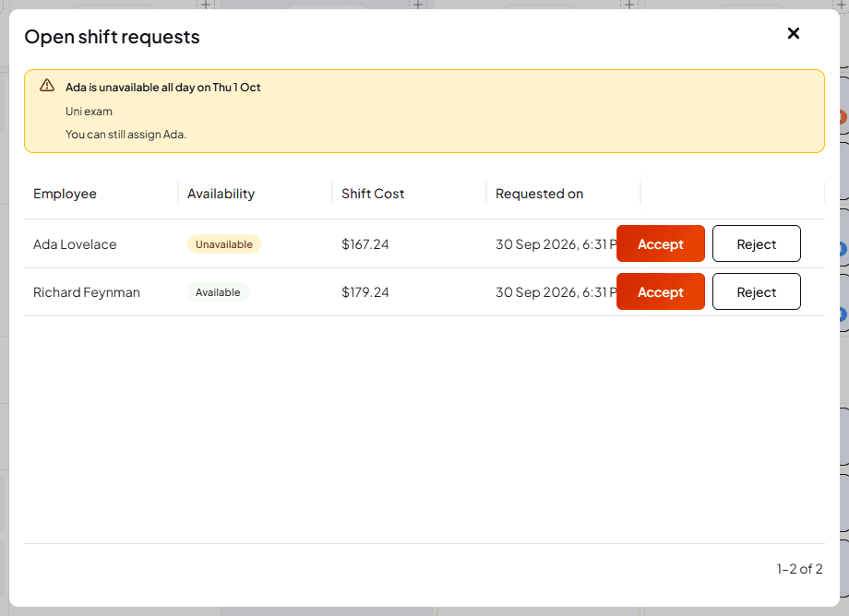Click Ada Lovelace's requested date cell
Screen dimensions: 849x616
coord(556,244)
